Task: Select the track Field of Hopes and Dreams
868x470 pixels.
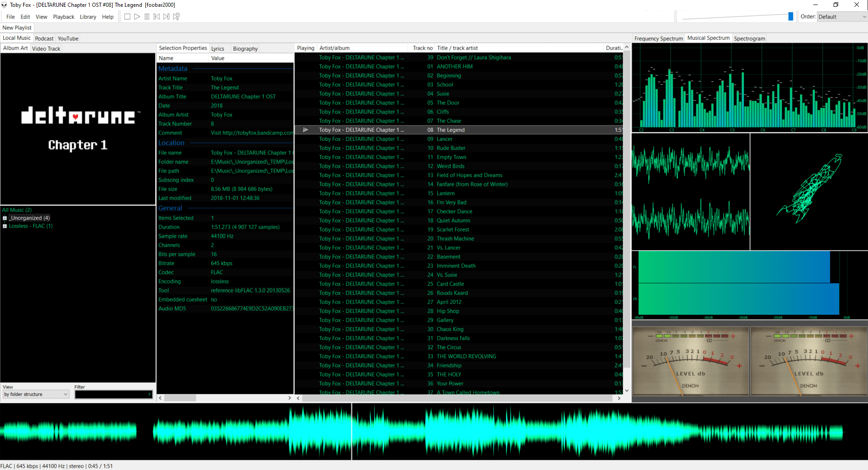Action: point(459,175)
